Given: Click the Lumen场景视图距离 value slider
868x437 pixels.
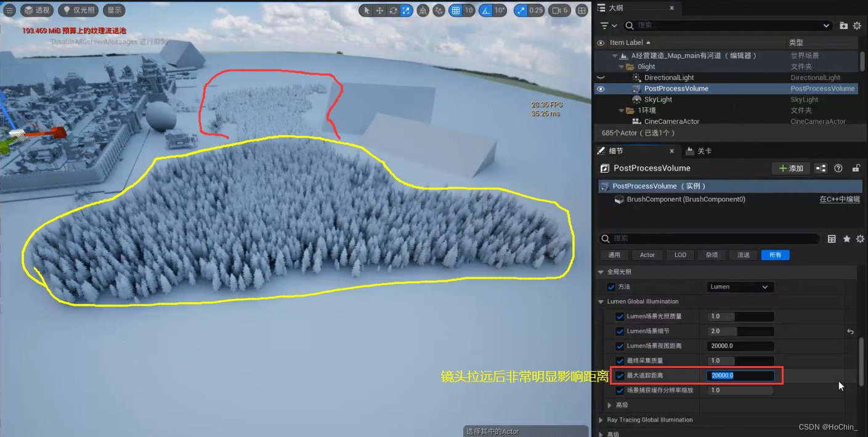Looking at the screenshot, I should [x=740, y=346].
